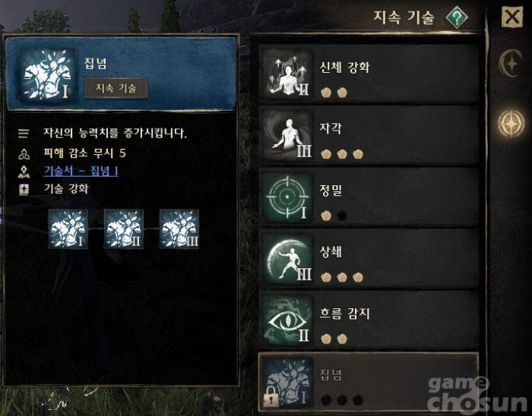Click the 흐름 감지 skill row label

(x=345, y=314)
